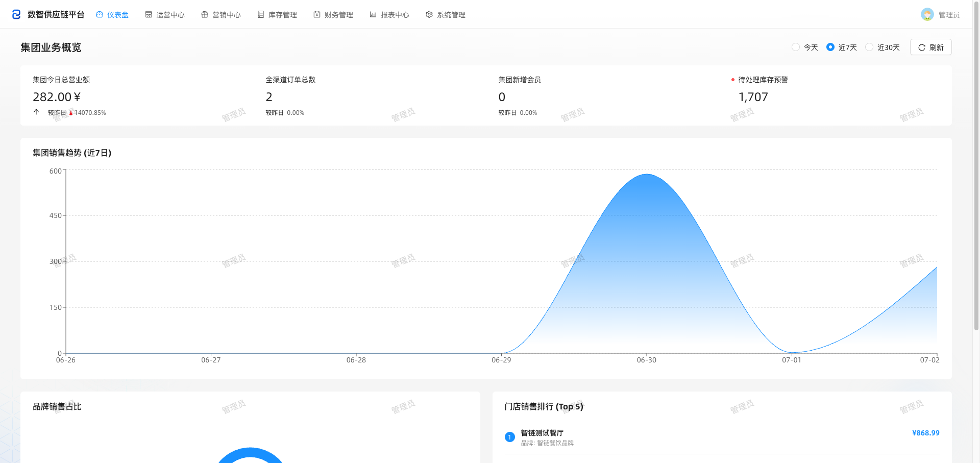Click the 系统管理 gear icon

coord(429,15)
